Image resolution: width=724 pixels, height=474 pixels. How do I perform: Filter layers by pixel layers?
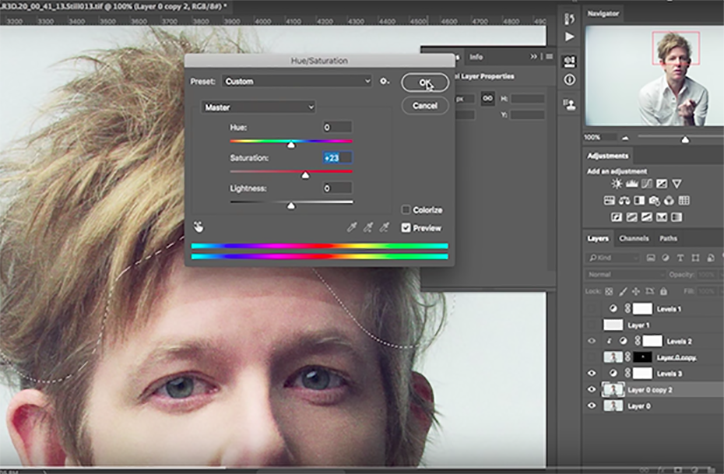point(651,258)
